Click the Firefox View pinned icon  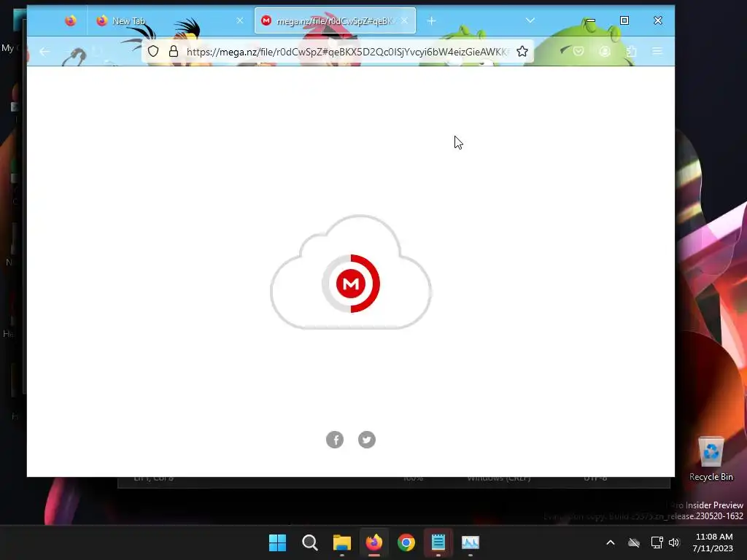click(x=71, y=21)
